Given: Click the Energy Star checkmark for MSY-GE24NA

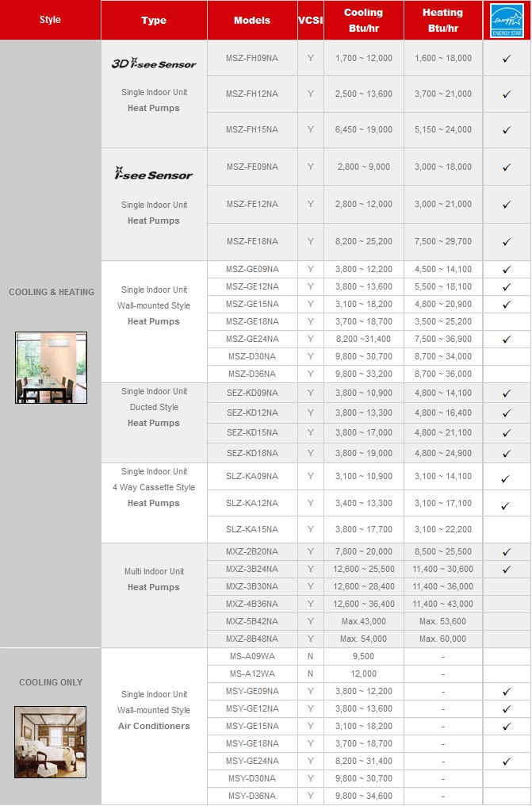Looking at the screenshot, I should (x=507, y=762).
